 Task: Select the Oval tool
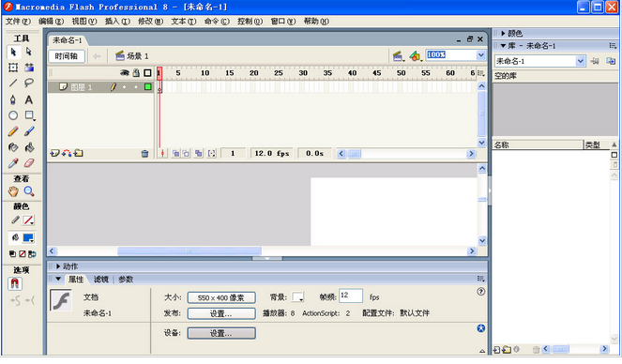click(13, 115)
